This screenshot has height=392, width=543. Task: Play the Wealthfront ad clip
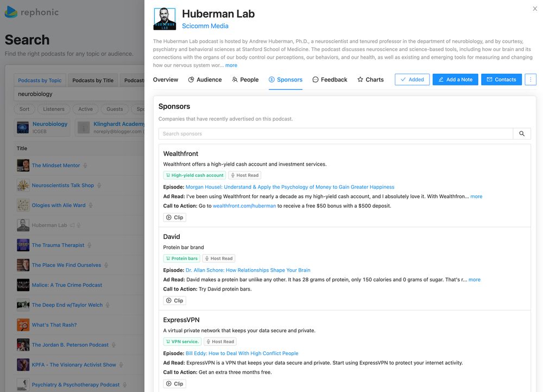coord(174,218)
